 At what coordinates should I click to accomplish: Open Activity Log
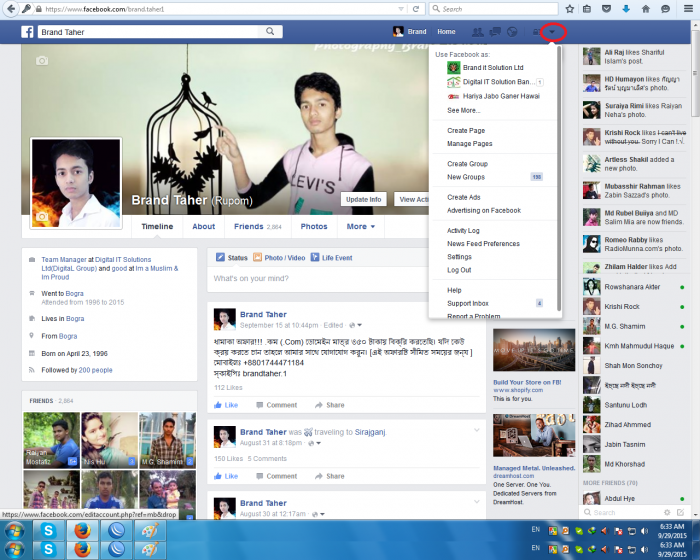coord(463,230)
